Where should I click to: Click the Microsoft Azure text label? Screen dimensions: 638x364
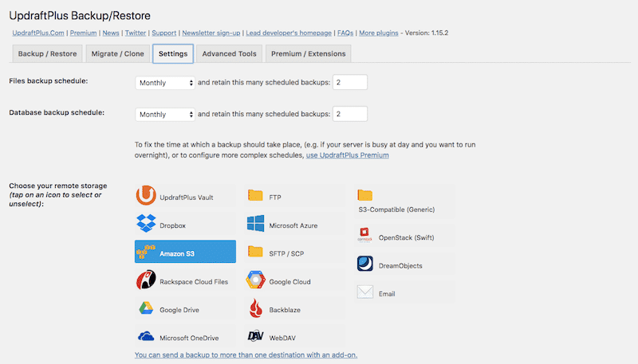point(293,225)
